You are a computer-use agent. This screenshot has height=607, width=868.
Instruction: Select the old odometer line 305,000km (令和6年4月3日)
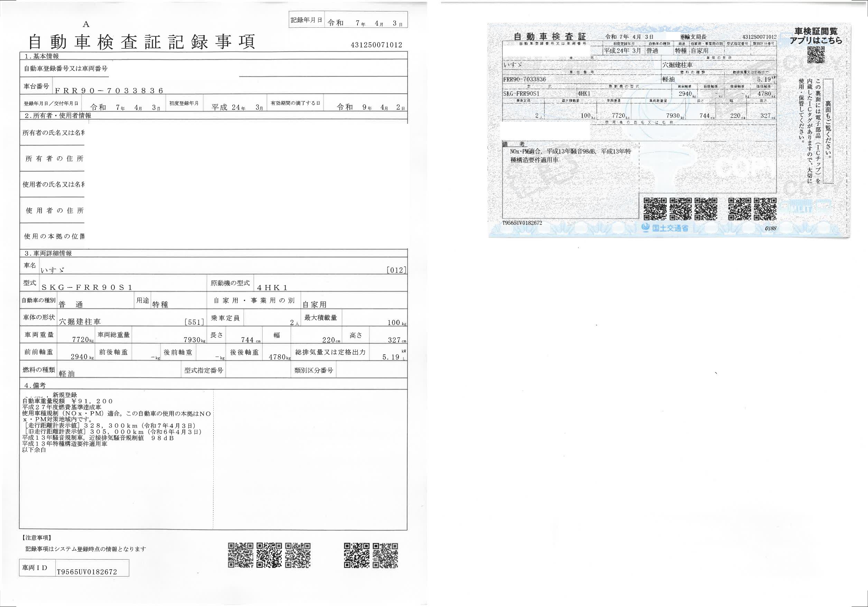(x=112, y=432)
